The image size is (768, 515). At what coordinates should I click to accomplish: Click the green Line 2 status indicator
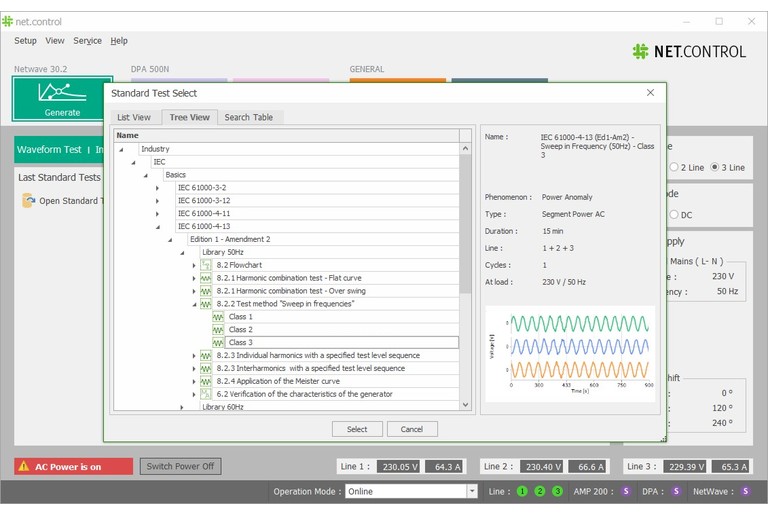point(540,491)
